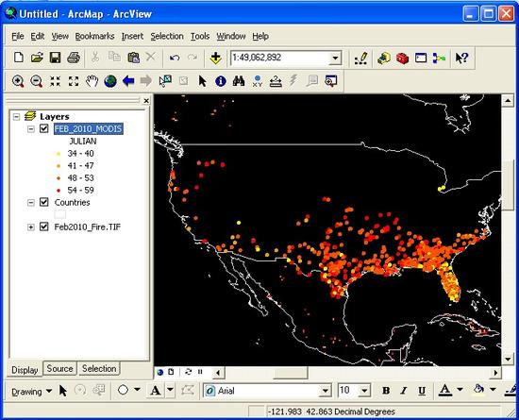519x420 pixels.
Task: Open the font name dropdown
Action: click(x=326, y=391)
